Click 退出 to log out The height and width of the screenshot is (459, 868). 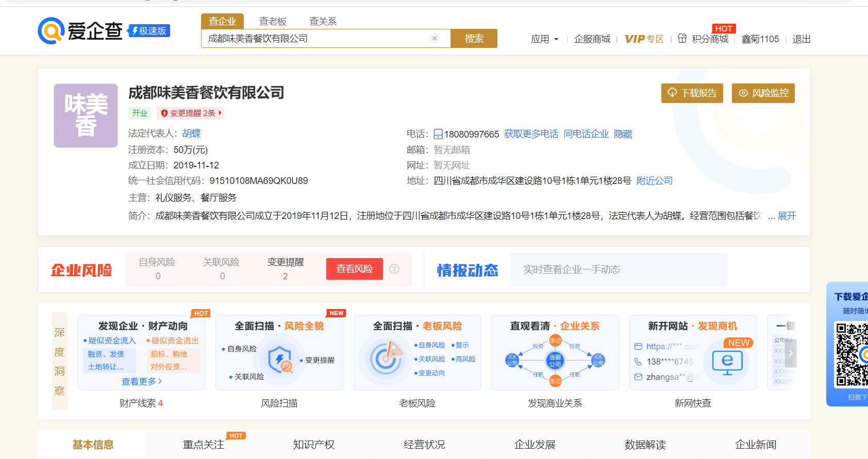802,39
